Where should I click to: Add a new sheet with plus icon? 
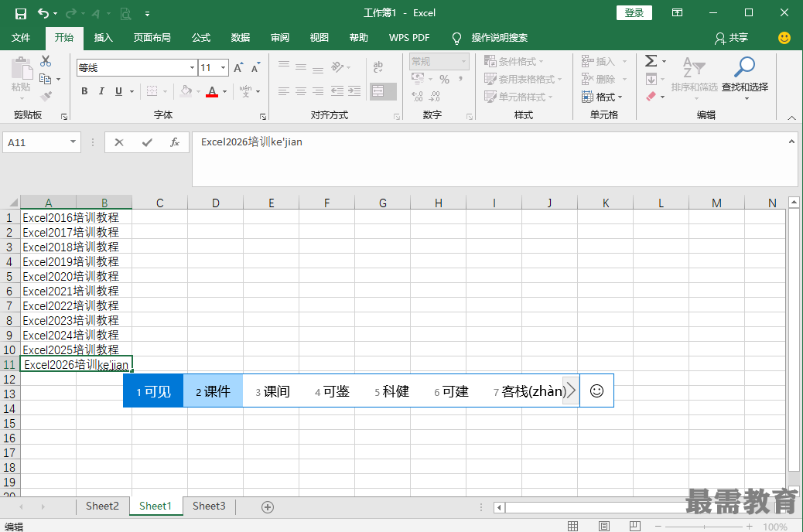click(268, 507)
